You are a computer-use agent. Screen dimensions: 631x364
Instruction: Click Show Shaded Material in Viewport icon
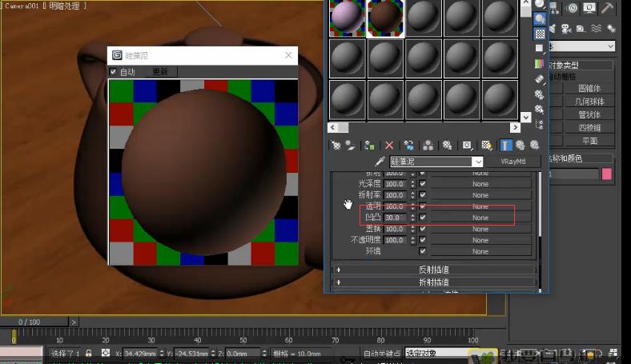(486, 146)
